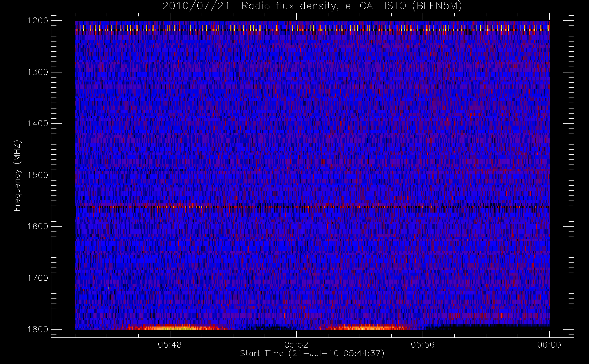The image size is (589, 364).
Task: Click the 1500 frequency tick label
Action: tap(38, 175)
